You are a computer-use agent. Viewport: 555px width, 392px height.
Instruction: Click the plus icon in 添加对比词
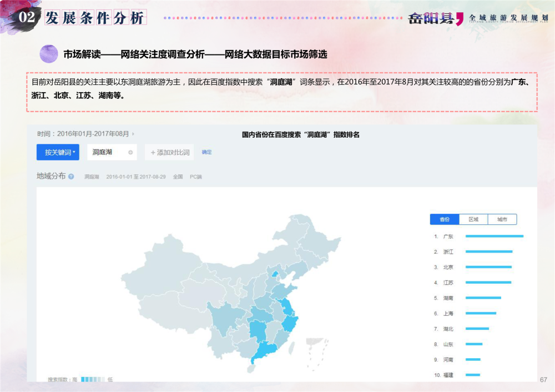(153, 152)
